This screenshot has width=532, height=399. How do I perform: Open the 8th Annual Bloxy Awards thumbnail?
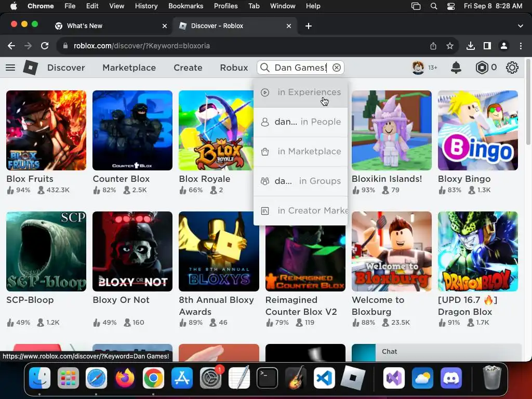coord(219,251)
